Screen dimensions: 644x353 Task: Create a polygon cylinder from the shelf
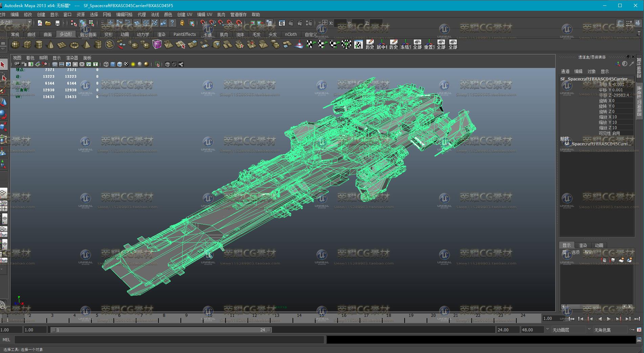pos(39,45)
